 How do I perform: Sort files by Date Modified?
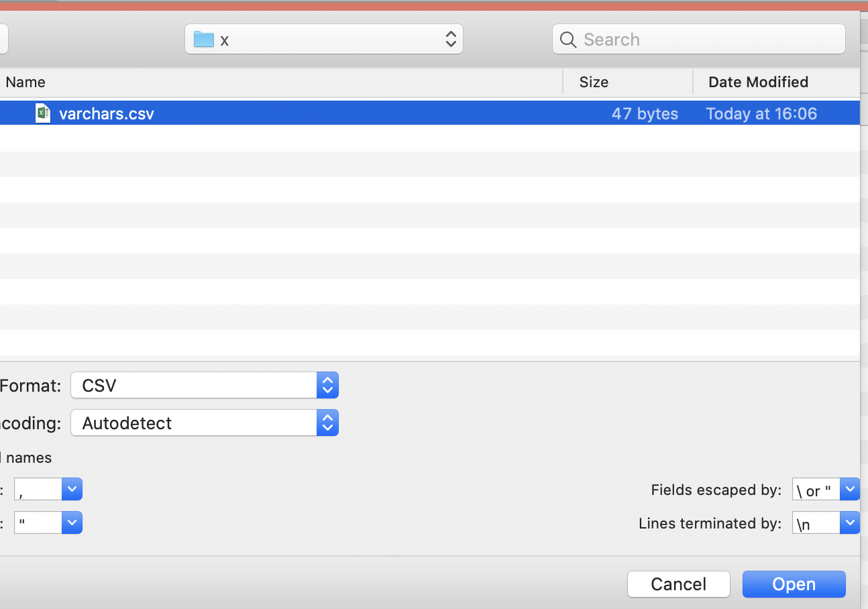(758, 82)
